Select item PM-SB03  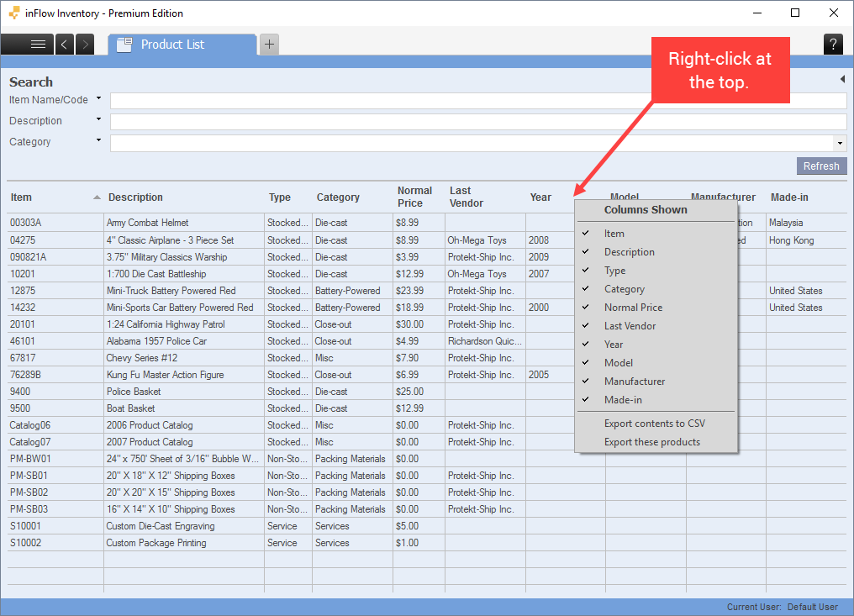click(x=29, y=509)
